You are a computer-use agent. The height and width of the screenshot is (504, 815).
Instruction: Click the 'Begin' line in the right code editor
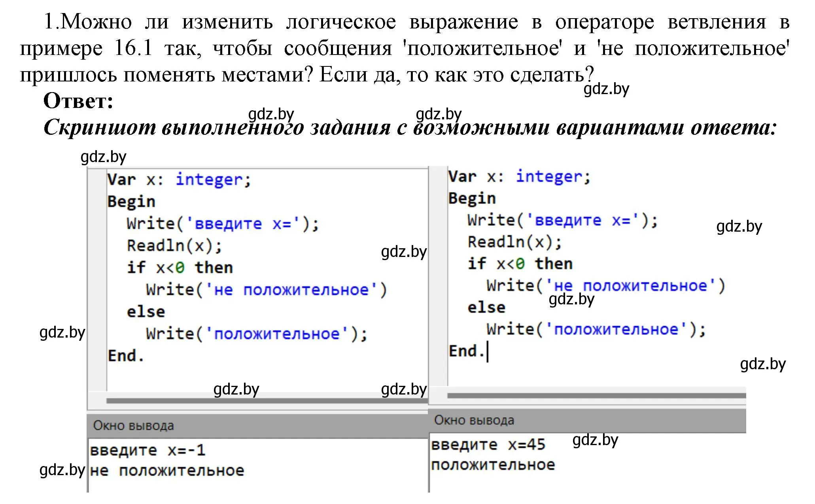(x=472, y=198)
